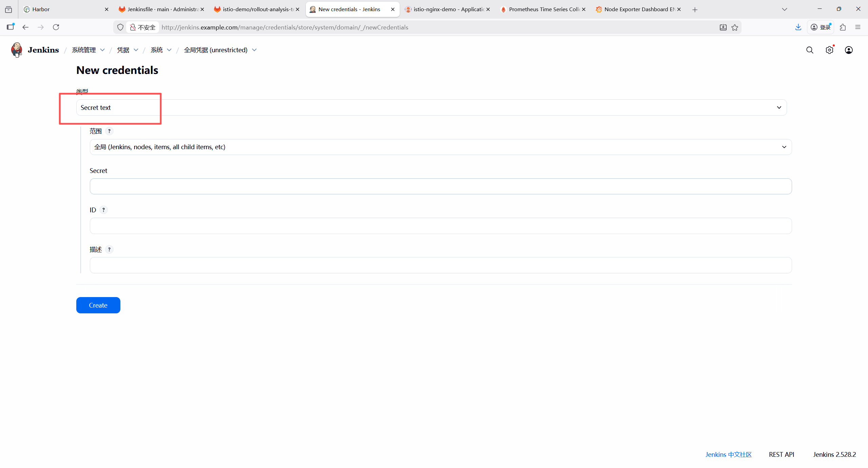Viewport: 868px width, 468px height.
Task: Open the Secret text type dropdown
Action: [x=431, y=108]
